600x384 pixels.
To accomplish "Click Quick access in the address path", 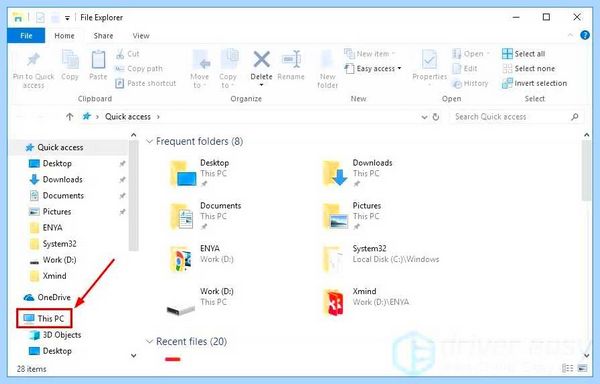I will pyautogui.click(x=128, y=117).
